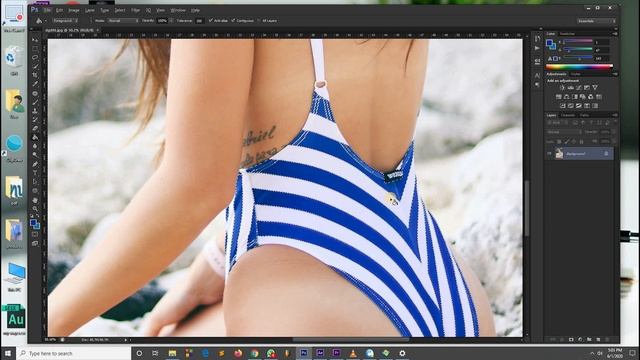The height and width of the screenshot is (360, 640).
Task: Open the Window menu
Action: pos(178,10)
